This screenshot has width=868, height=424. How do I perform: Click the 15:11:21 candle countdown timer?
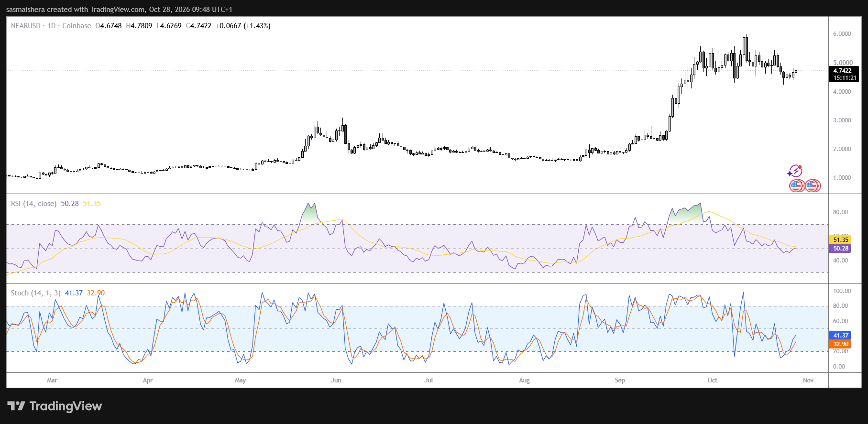point(845,78)
